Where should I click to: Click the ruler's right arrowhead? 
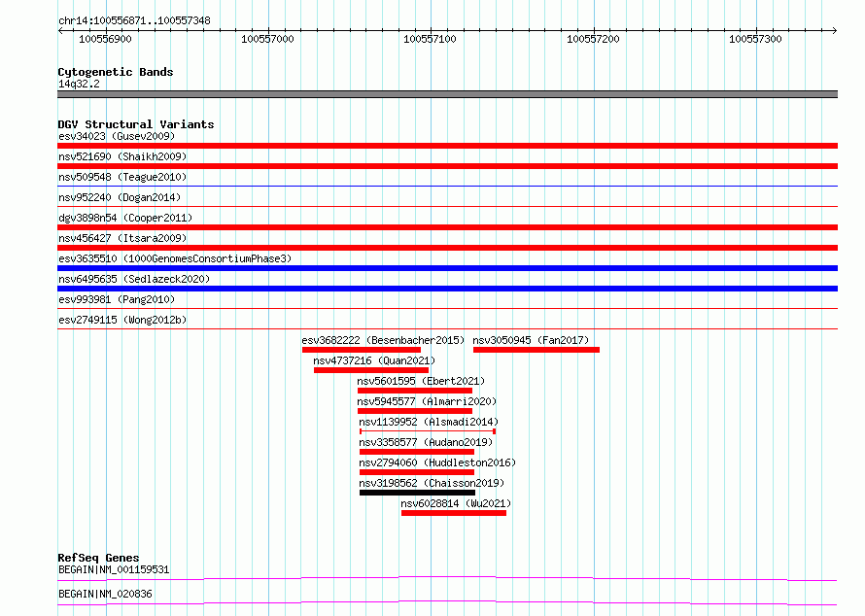[x=835, y=30]
